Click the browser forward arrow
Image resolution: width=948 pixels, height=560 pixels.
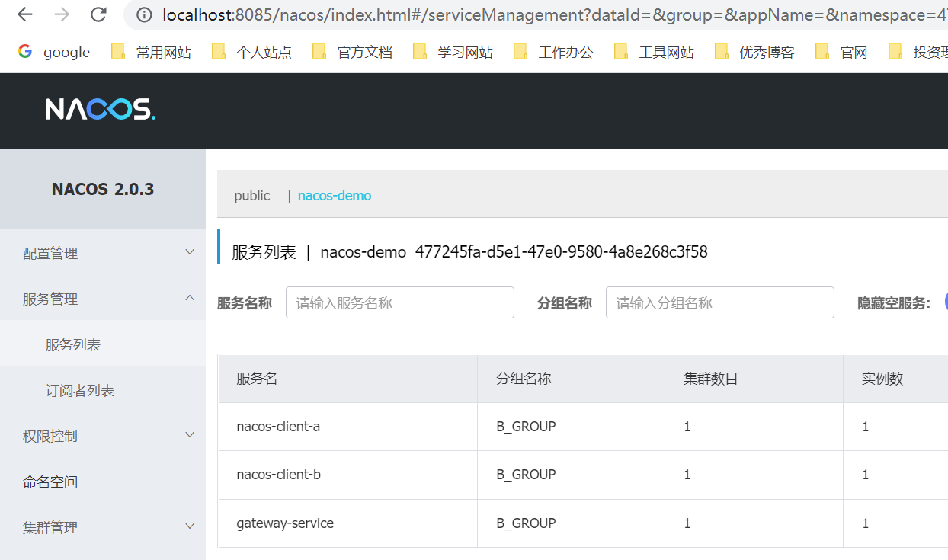click(62, 14)
